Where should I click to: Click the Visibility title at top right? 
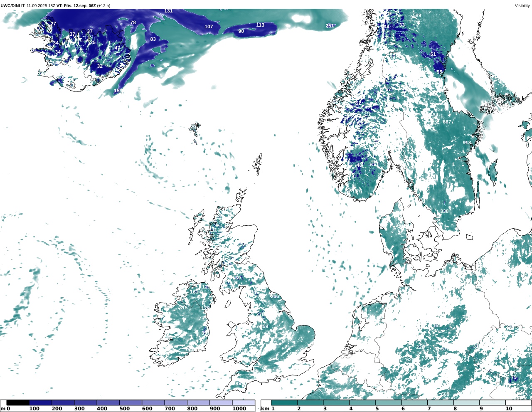click(522, 6)
